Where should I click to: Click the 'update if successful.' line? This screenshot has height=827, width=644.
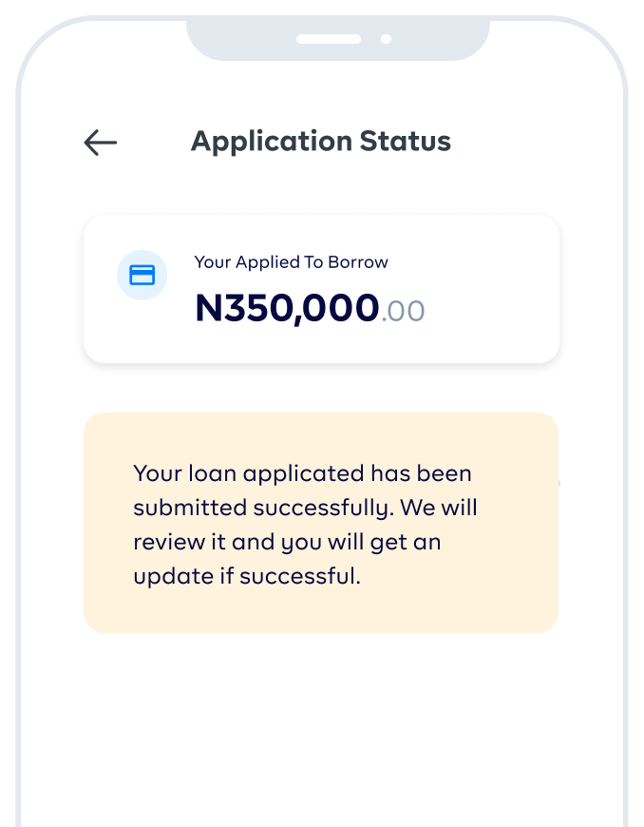click(x=247, y=576)
